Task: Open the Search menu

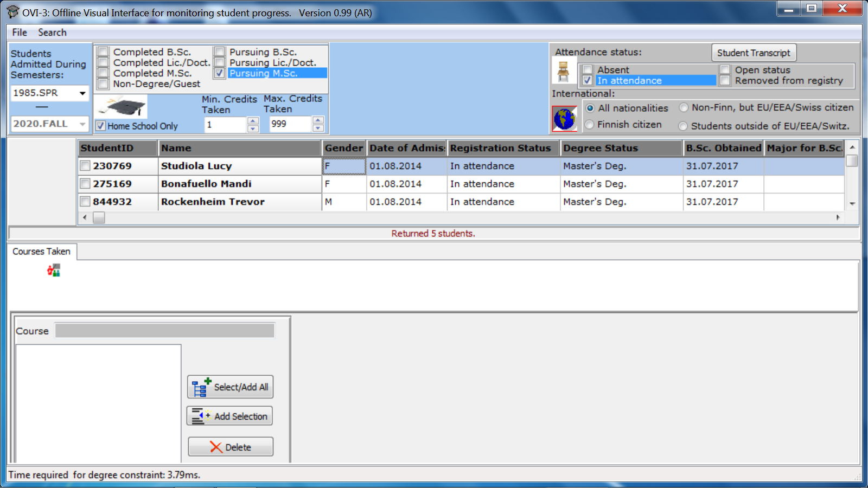Action: click(52, 33)
